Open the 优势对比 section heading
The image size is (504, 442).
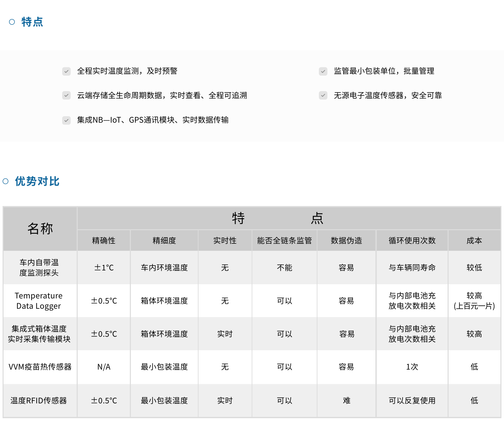point(36,181)
